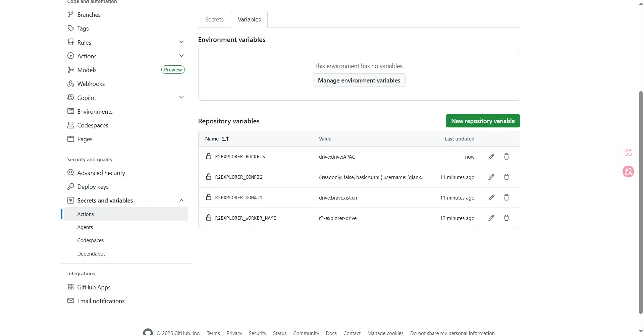Expand the Copilot section chevron
Screen dimensions: 644x335
181,97
